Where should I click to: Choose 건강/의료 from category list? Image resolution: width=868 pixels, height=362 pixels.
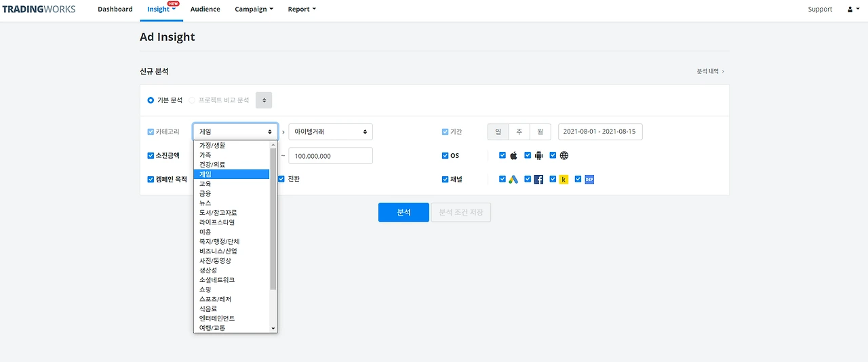click(x=232, y=165)
